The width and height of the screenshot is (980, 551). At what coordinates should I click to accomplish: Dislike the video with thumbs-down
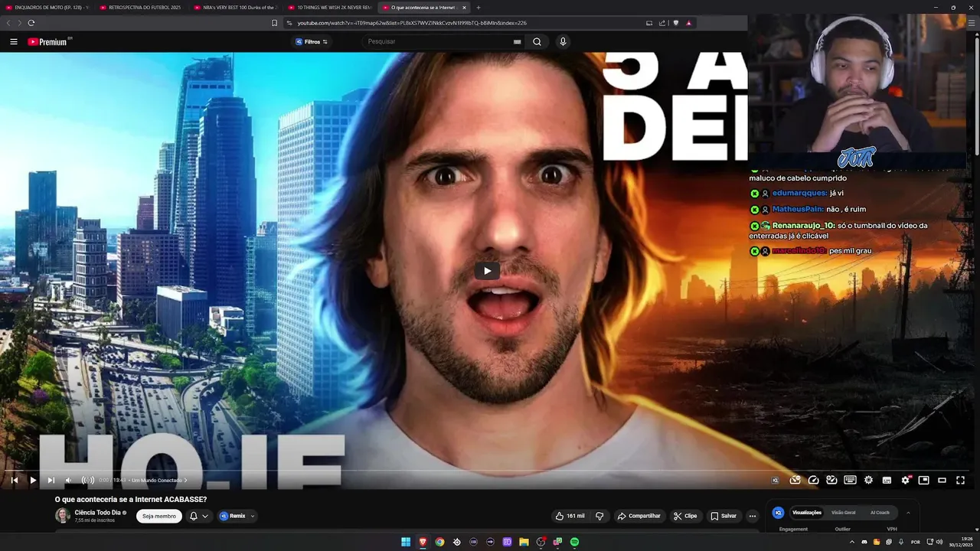pyautogui.click(x=599, y=516)
